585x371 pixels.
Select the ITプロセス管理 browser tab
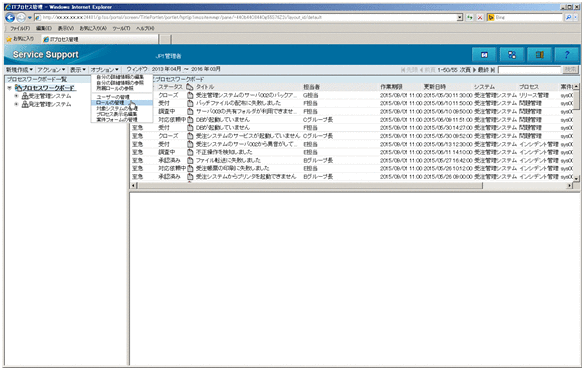pos(100,39)
